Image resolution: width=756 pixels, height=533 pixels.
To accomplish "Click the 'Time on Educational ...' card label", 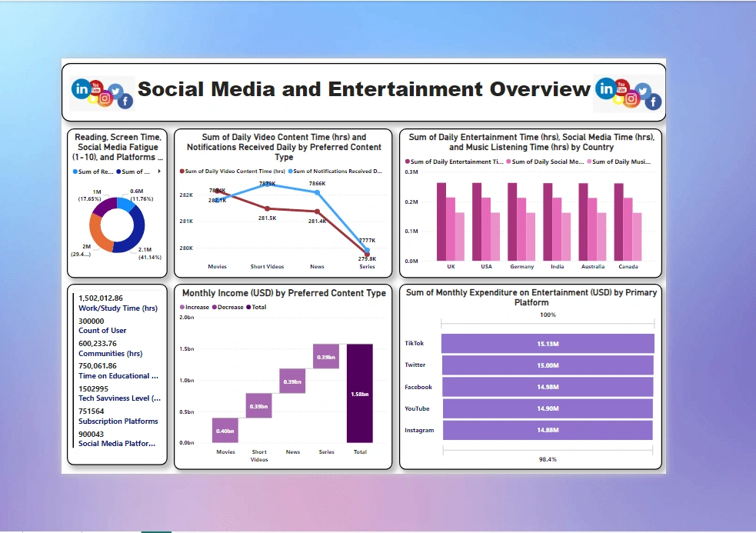I will pyautogui.click(x=118, y=376).
